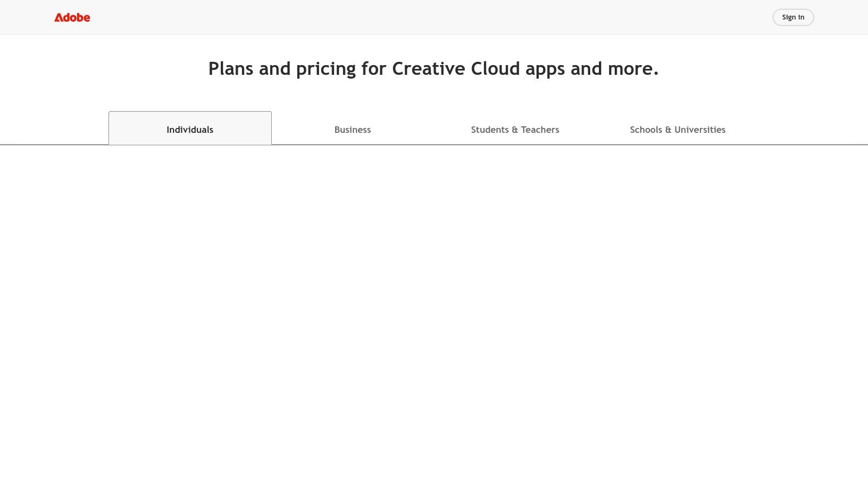Image resolution: width=868 pixels, height=488 pixels.
Task: Click the Plans and pricing heading text
Action: (x=433, y=69)
